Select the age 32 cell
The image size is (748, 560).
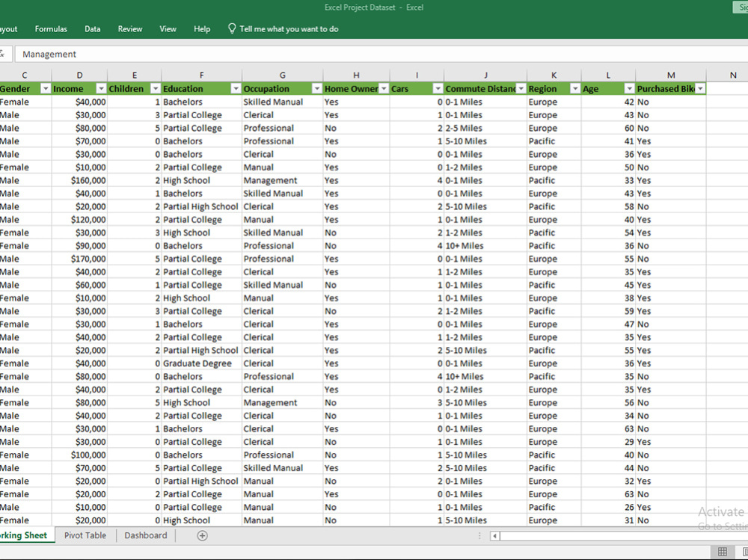pyautogui.click(x=608, y=481)
